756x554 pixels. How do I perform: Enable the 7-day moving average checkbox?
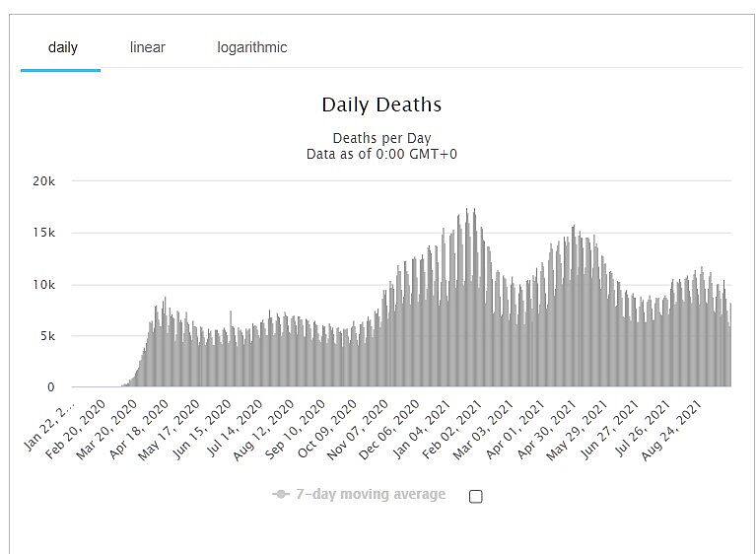click(476, 496)
